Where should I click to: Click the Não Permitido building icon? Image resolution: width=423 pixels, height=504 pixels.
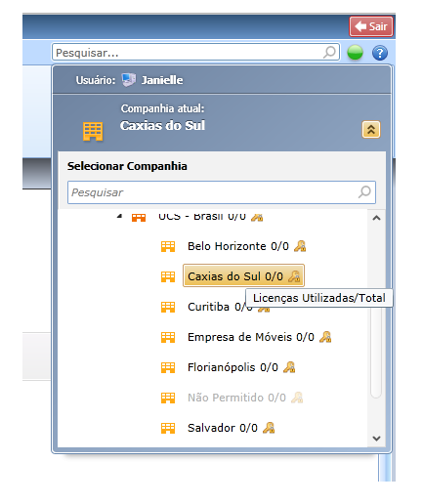tap(168, 398)
